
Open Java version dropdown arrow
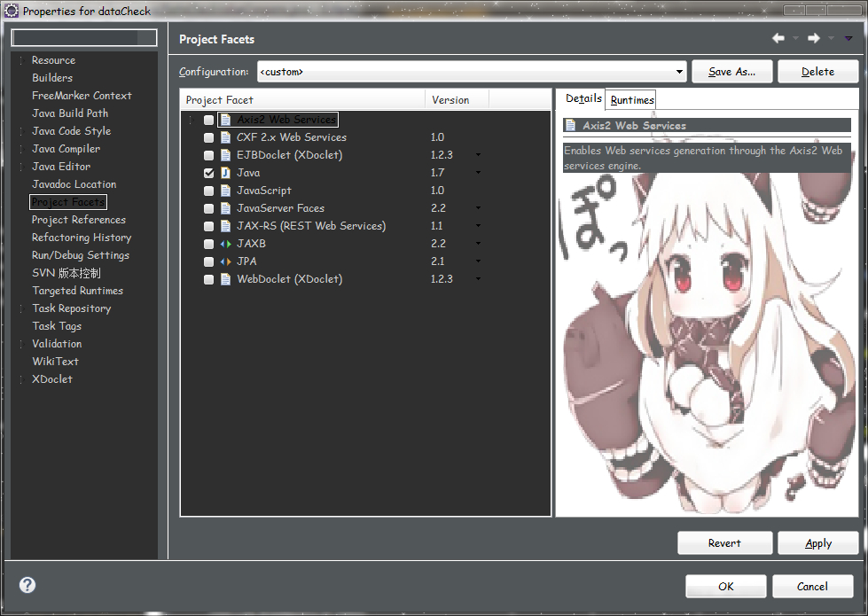click(478, 173)
